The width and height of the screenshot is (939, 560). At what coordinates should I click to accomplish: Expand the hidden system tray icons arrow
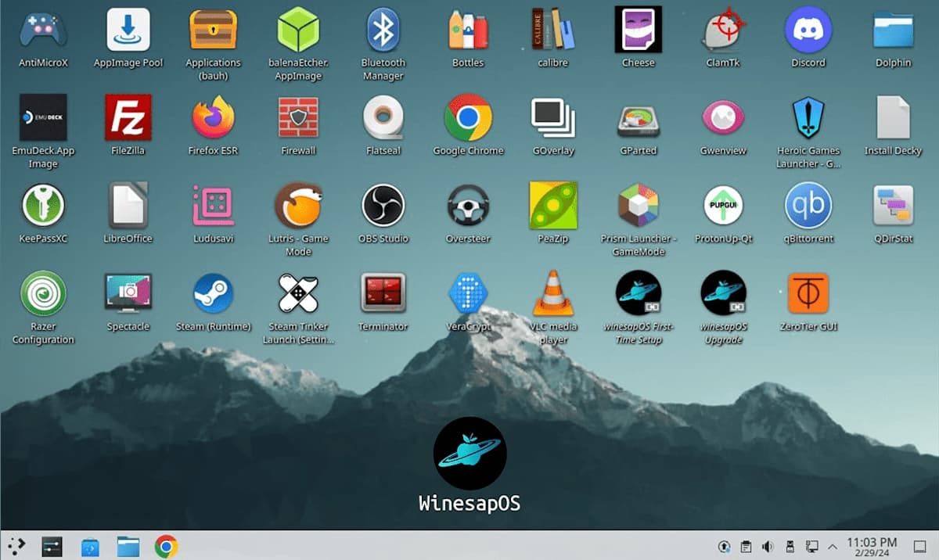833,546
